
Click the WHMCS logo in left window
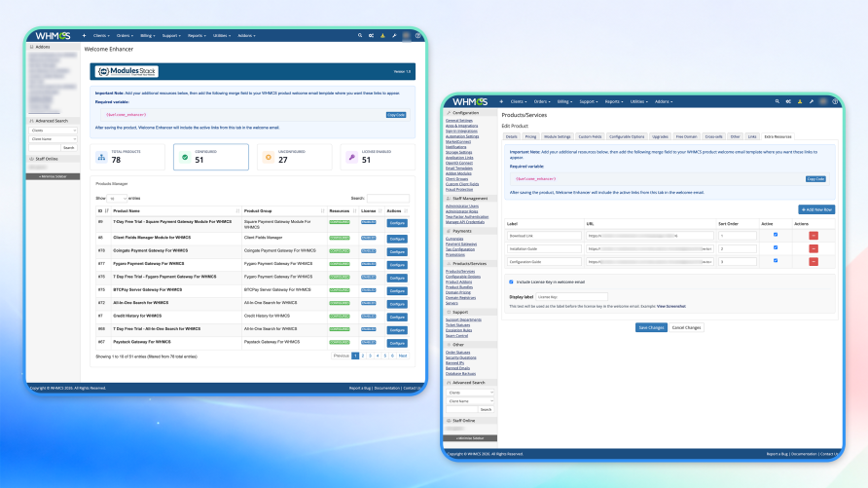(x=54, y=35)
